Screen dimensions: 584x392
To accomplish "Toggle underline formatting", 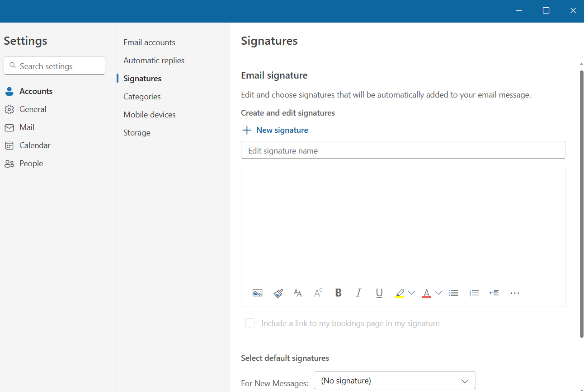I will point(379,293).
